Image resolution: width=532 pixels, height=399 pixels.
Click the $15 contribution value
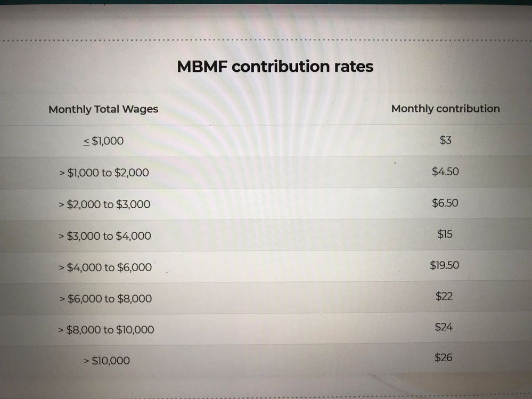[445, 234]
